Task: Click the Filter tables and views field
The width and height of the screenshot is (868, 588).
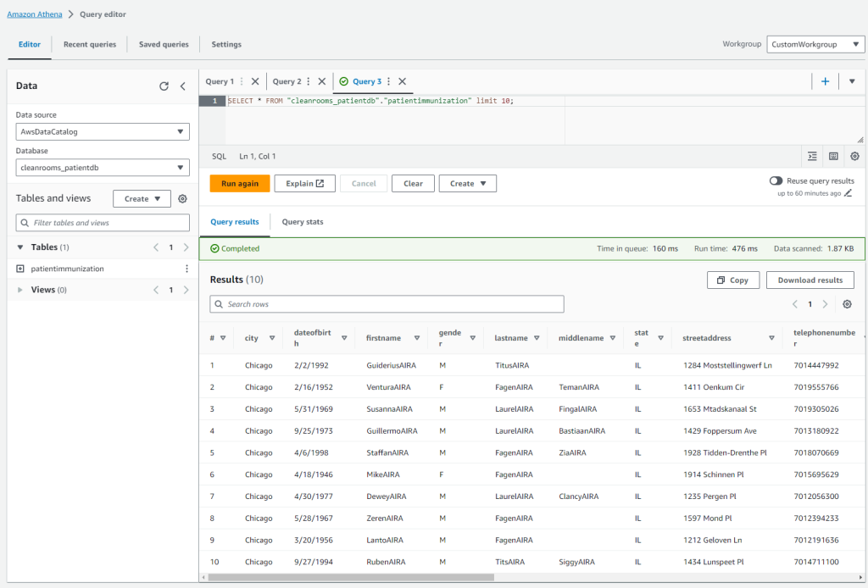Action: 103,223
